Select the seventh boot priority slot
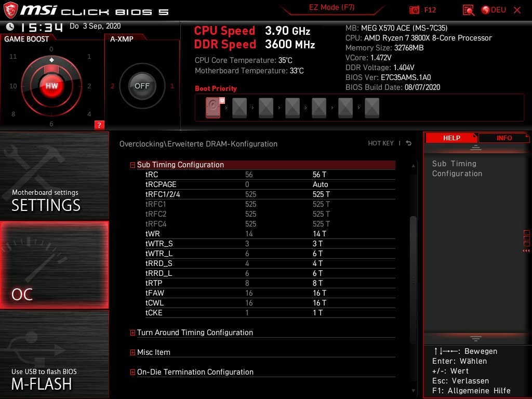Image resolution: width=532 pixels, height=399 pixels. pyautogui.click(x=372, y=108)
